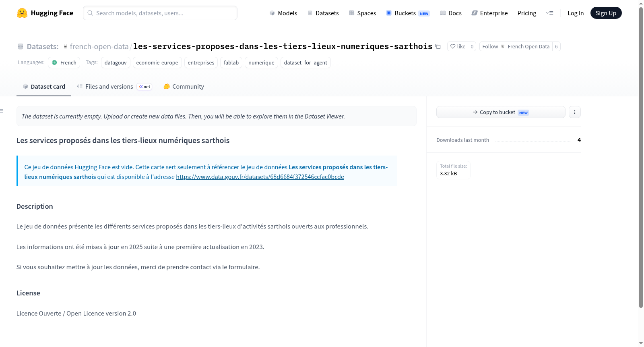Switch to Files and versions tab
The image size is (644, 347).
tap(114, 87)
